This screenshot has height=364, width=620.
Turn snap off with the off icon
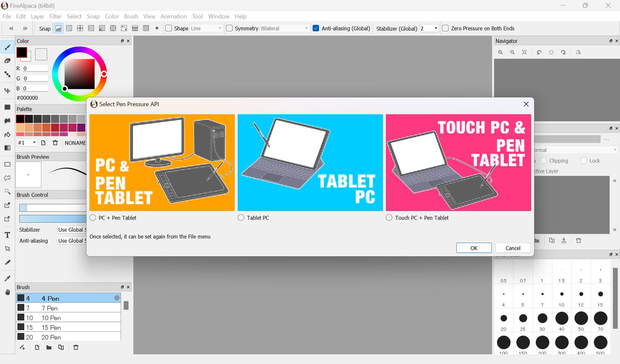58,29
